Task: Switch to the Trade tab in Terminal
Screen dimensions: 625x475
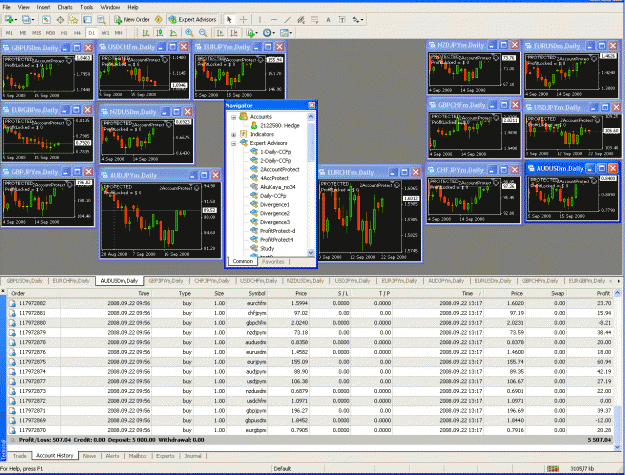Action: (x=20, y=456)
